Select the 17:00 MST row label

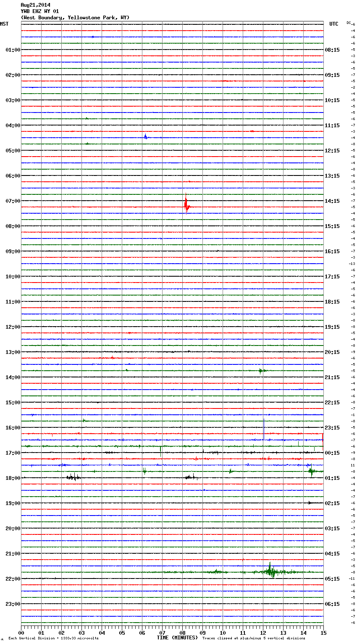(x=13, y=453)
